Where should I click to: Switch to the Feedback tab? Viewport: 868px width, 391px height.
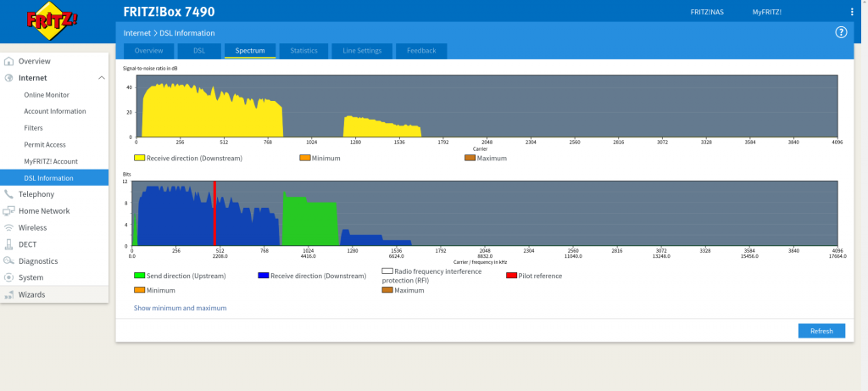pos(421,51)
